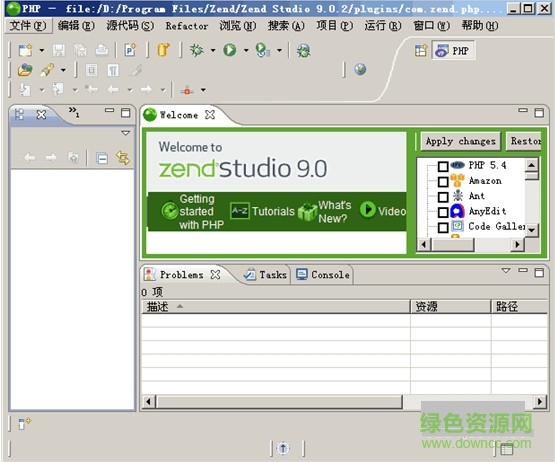Check the PHP 5.4 checkbox

tap(443, 166)
